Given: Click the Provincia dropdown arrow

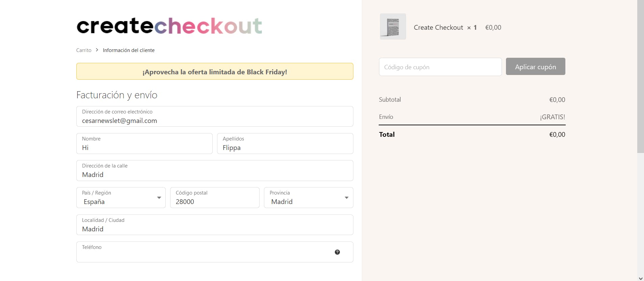Looking at the screenshot, I should pyautogui.click(x=346, y=198).
